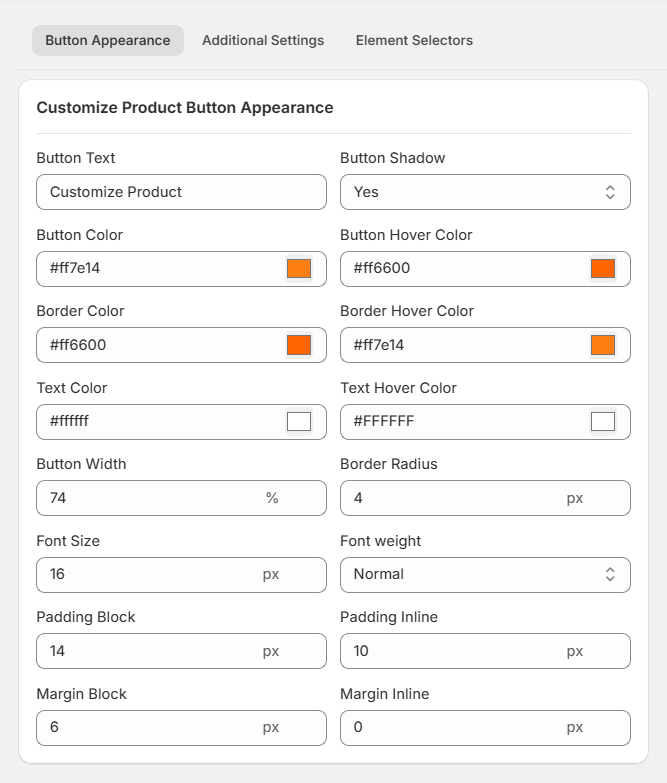Expand the Button Shadow dropdown
Image resolution: width=667 pixels, height=783 pixels.
pyautogui.click(x=485, y=192)
